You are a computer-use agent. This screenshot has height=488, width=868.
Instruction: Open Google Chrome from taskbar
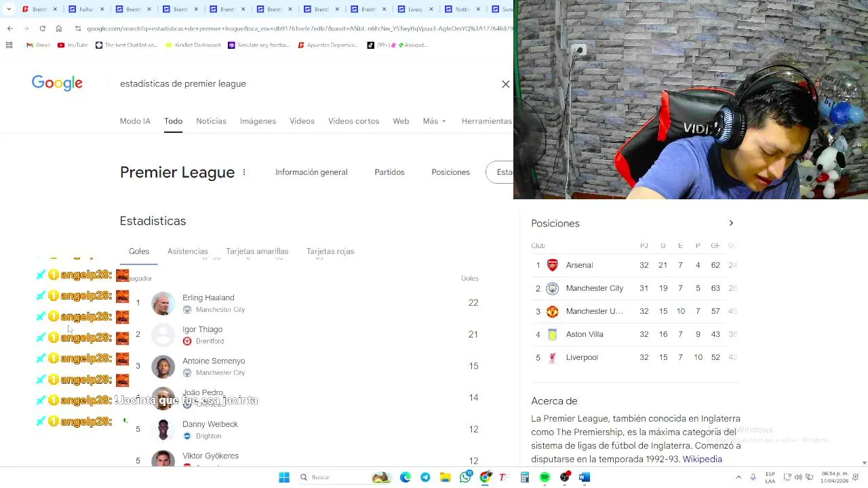coord(485,477)
